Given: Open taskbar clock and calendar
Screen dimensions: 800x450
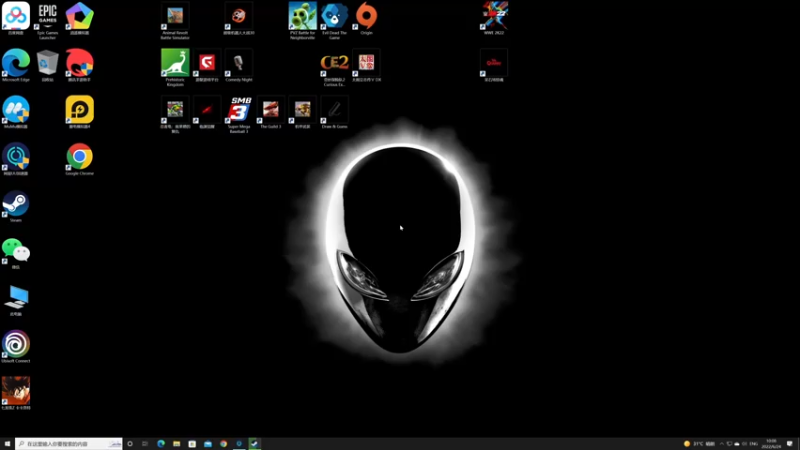Looking at the screenshot, I should (771, 444).
